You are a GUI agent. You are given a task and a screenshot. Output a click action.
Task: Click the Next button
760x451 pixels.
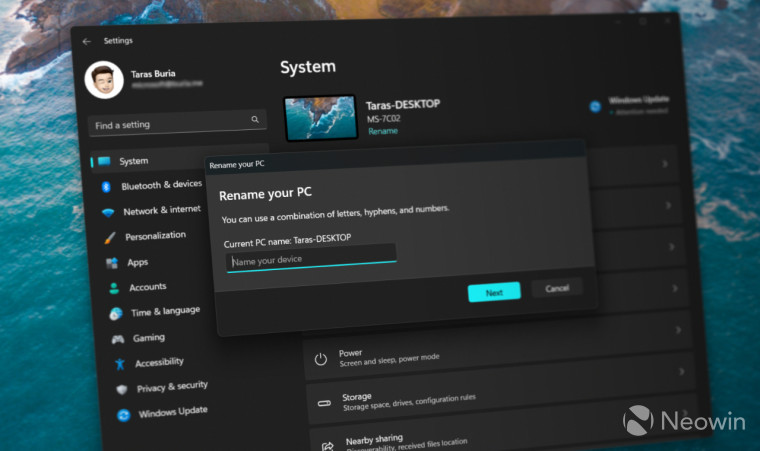tap(494, 292)
